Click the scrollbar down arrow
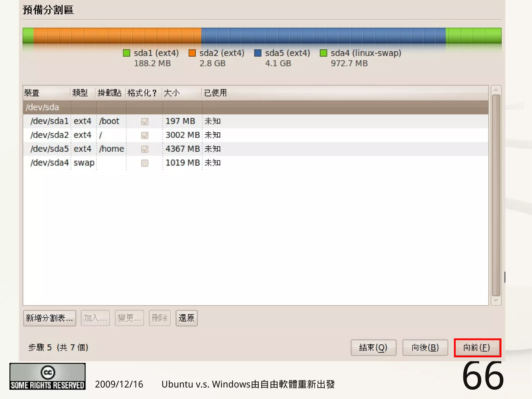 [496, 300]
